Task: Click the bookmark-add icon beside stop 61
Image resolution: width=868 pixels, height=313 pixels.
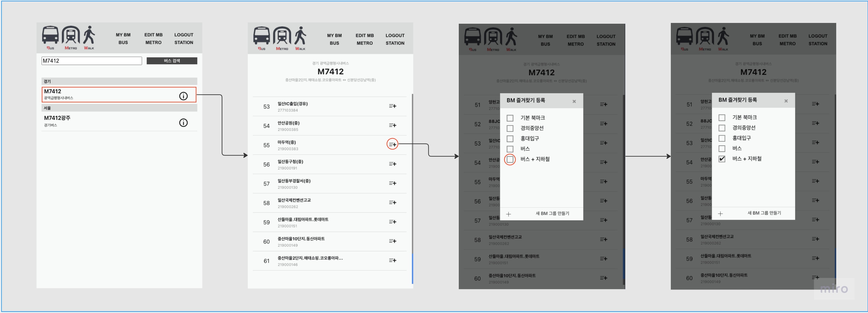Action: pyautogui.click(x=392, y=260)
